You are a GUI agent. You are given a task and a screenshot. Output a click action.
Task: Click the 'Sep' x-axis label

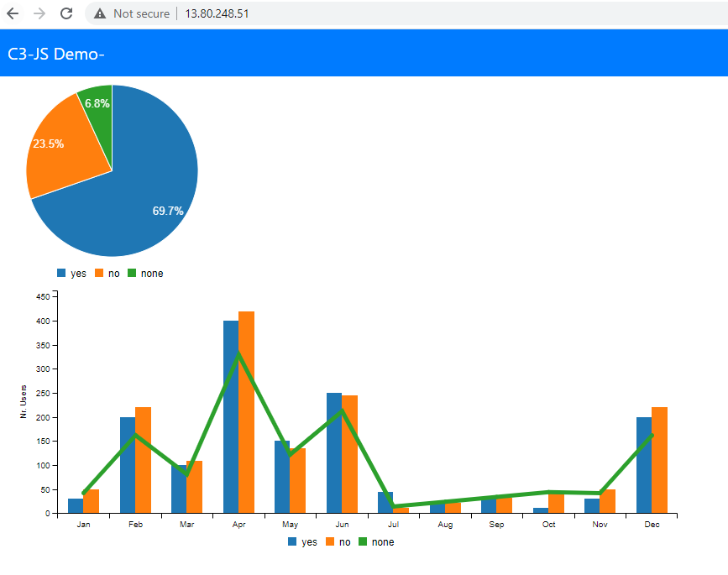click(x=496, y=525)
